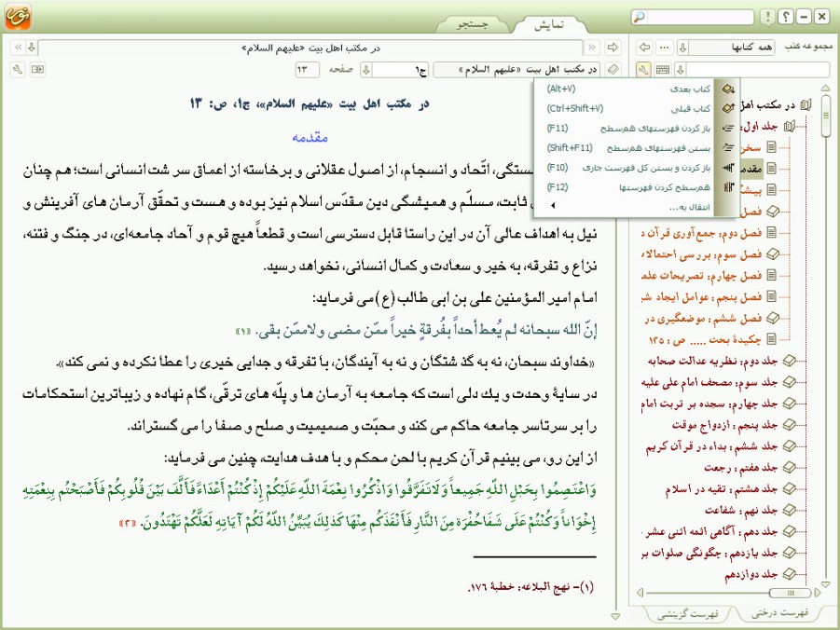Switch to the 'نمایش' tab
This screenshot has height=630, width=840.
(548, 24)
